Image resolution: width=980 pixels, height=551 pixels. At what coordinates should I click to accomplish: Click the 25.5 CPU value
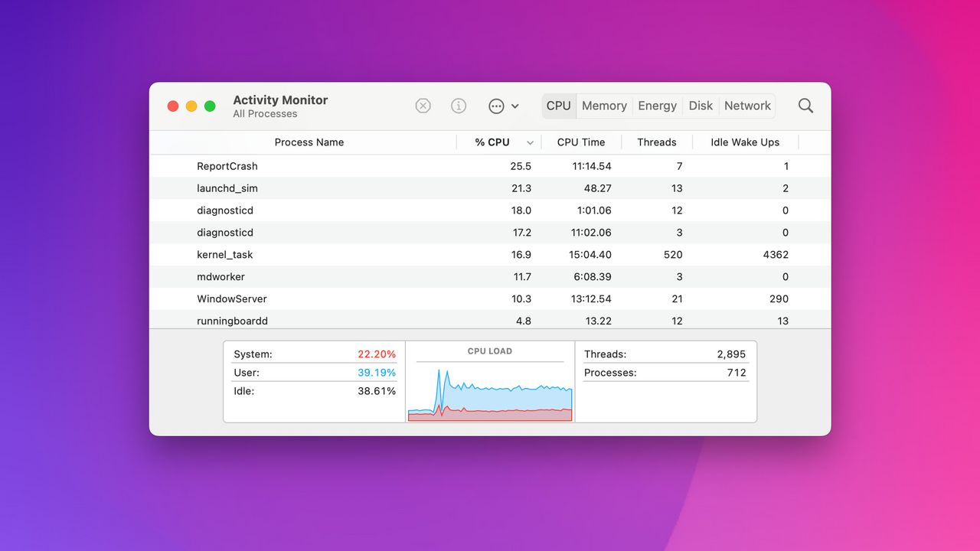pyautogui.click(x=521, y=166)
